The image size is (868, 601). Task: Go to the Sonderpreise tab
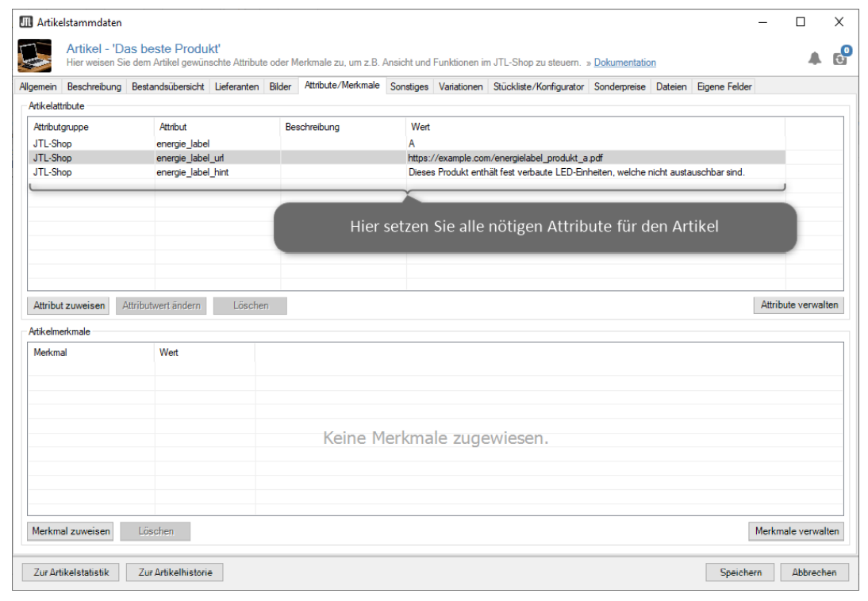pos(620,86)
